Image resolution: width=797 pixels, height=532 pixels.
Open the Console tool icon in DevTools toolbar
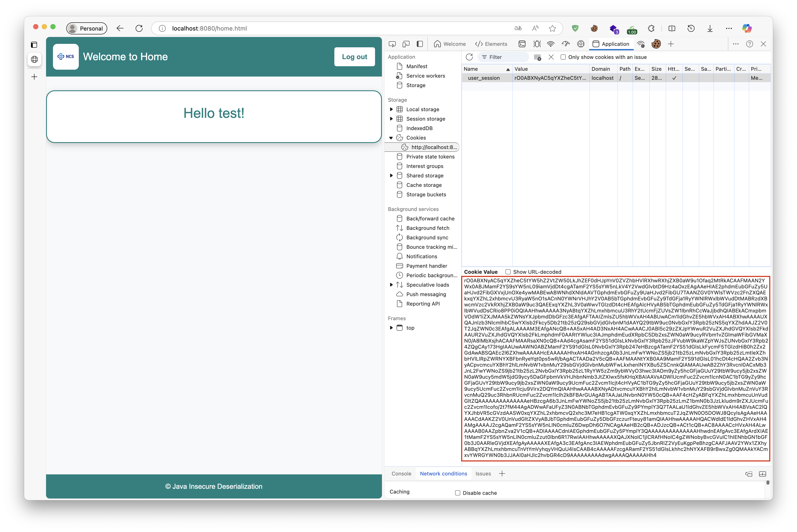[x=522, y=44]
